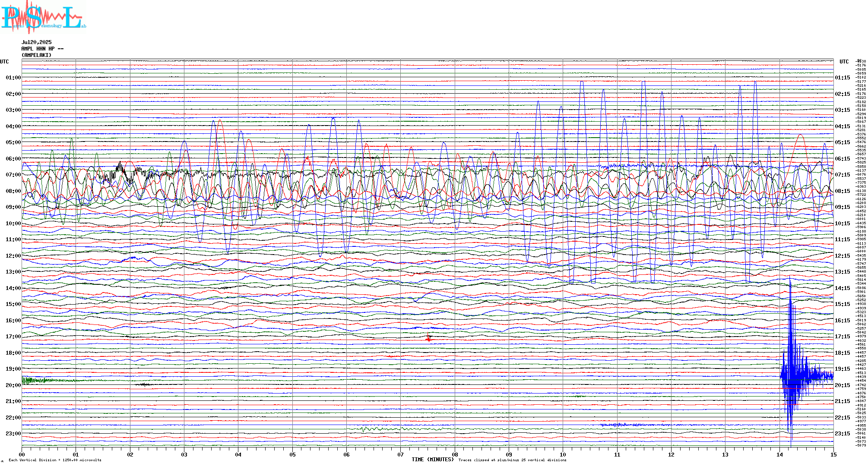This screenshot has width=868, height=466.
Task: Click the 13:15 label on right axis
Action: pos(843,272)
